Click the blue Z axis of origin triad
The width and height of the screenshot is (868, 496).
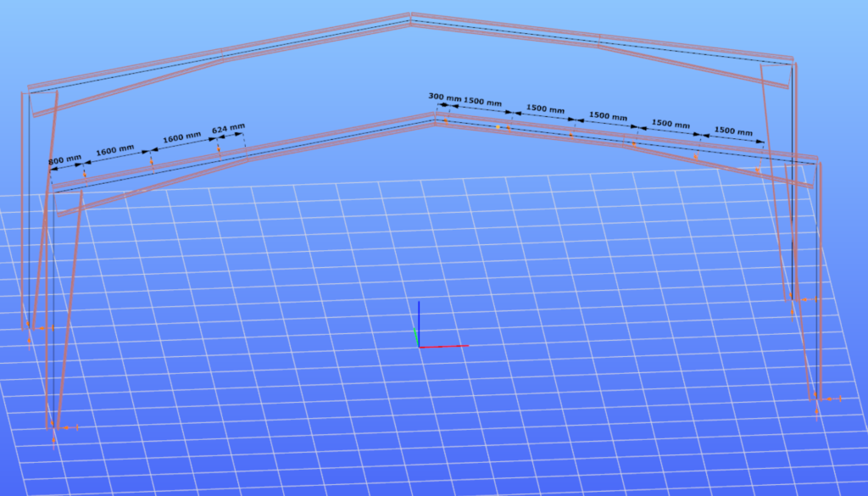click(419, 324)
